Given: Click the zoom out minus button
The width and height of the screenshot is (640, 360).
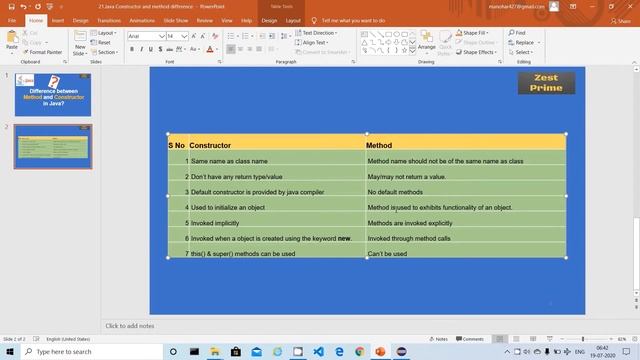Looking at the screenshot, I should pos(562,339).
